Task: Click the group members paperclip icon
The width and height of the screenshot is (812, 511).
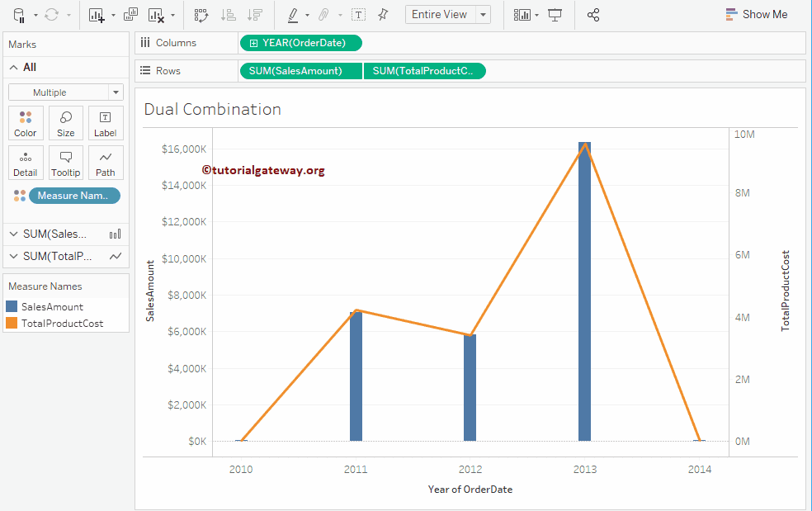Action: coord(323,15)
